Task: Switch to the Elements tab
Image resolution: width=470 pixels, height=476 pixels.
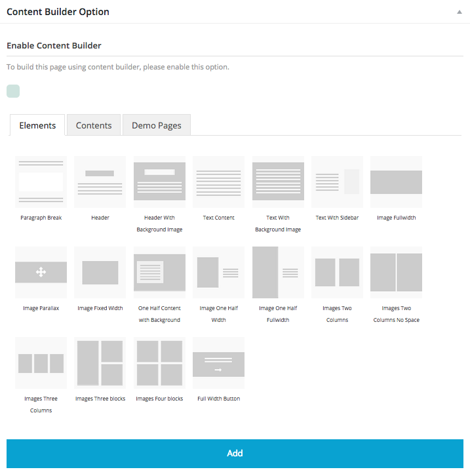Action: click(x=37, y=125)
